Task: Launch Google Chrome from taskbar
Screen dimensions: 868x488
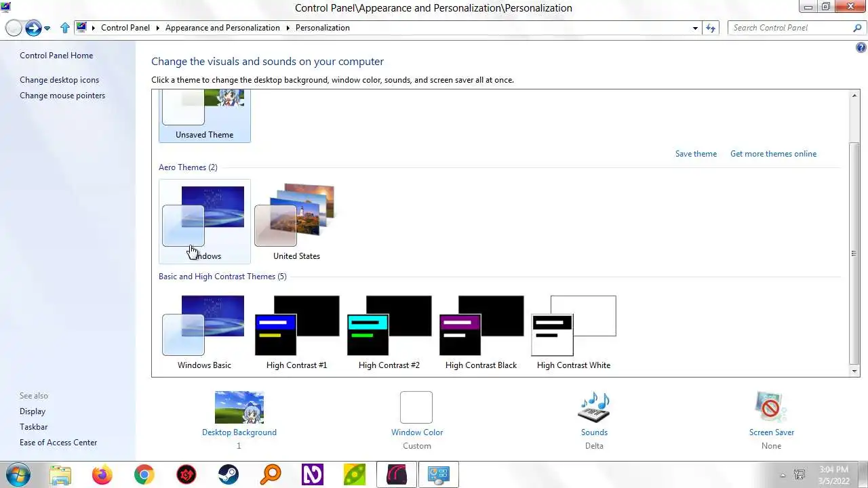Action: (144, 475)
